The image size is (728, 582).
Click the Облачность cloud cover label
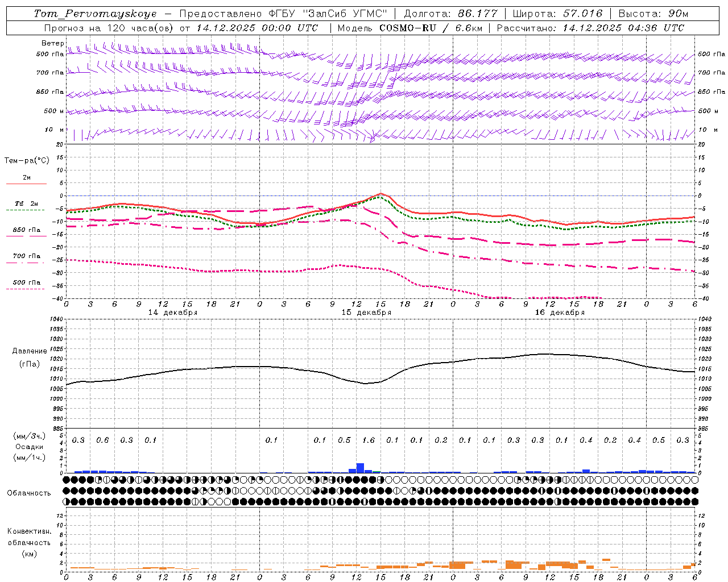pyautogui.click(x=29, y=493)
